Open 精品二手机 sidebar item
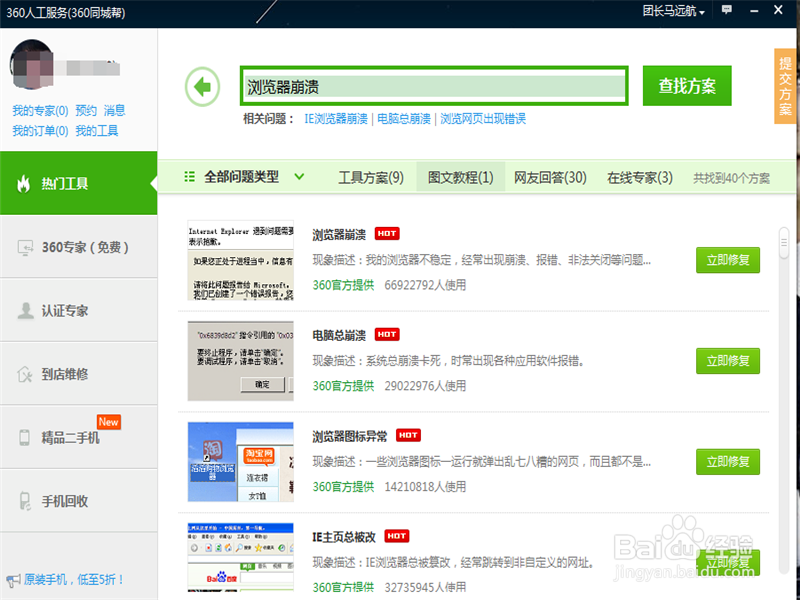This screenshot has height=600, width=800. (x=79, y=437)
